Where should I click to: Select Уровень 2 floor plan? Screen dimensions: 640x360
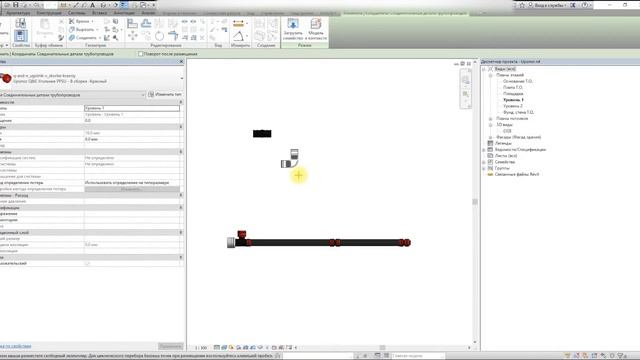(x=513, y=106)
